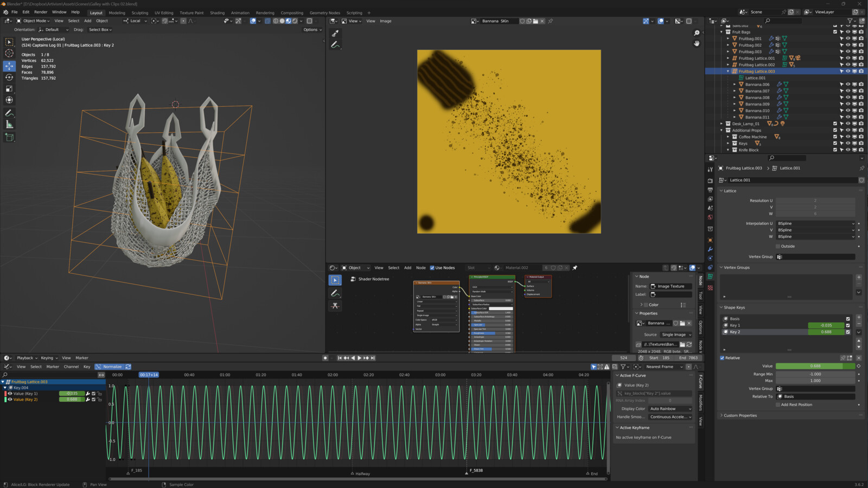The image size is (868, 488).
Task: Toggle the Outside lattice checkbox
Action: pyautogui.click(x=777, y=246)
